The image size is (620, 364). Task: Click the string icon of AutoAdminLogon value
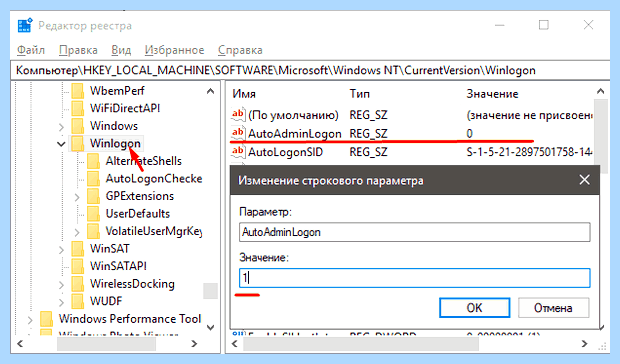tap(238, 133)
